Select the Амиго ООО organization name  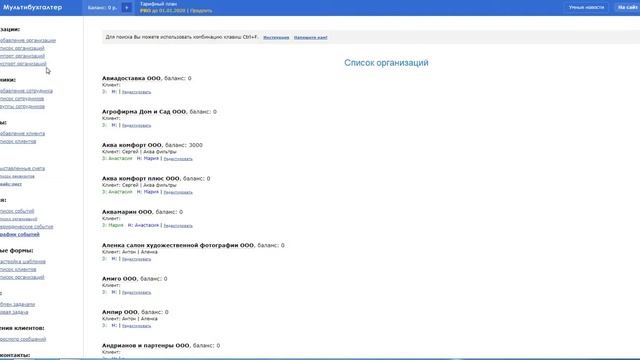[119, 279]
